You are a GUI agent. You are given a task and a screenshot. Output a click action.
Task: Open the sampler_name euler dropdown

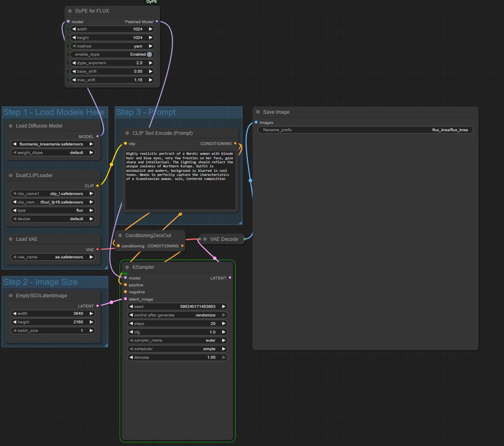(177, 340)
